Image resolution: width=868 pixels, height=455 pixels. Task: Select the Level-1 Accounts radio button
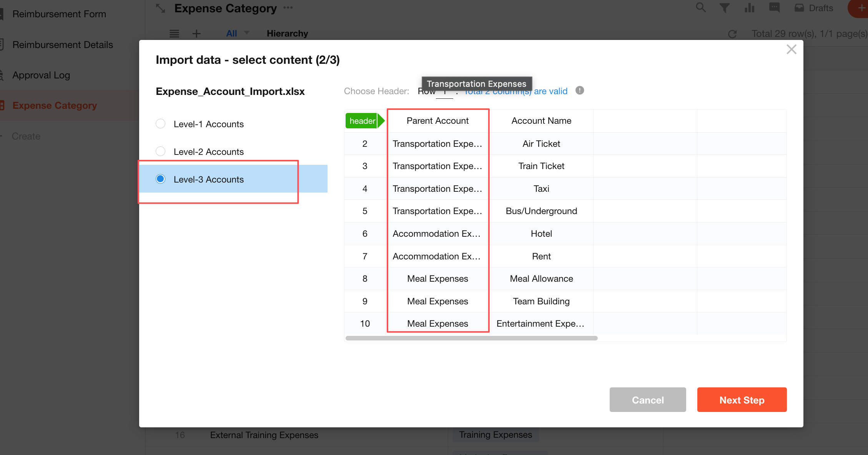(x=161, y=124)
